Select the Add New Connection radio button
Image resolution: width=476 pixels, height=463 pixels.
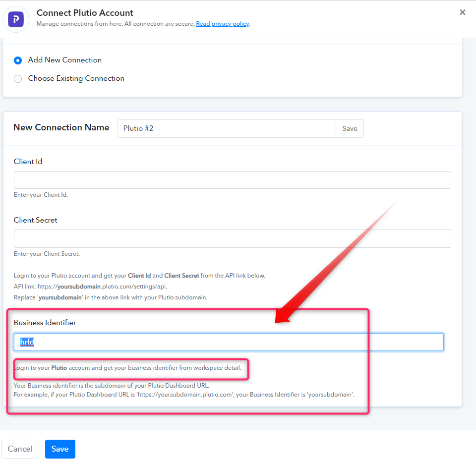pos(18,60)
